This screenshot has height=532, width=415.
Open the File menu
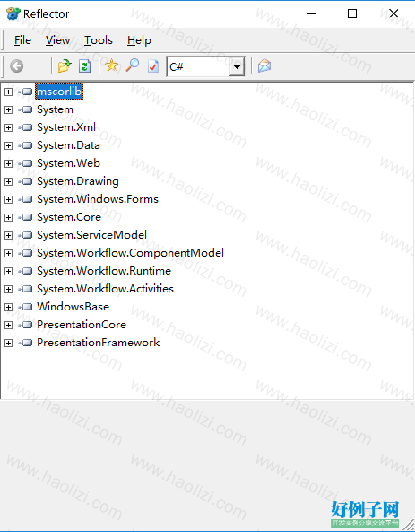coord(23,40)
